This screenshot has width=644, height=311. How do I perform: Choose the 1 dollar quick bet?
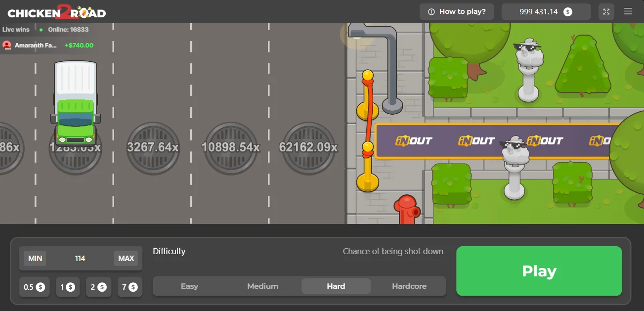[x=68, y=287]
